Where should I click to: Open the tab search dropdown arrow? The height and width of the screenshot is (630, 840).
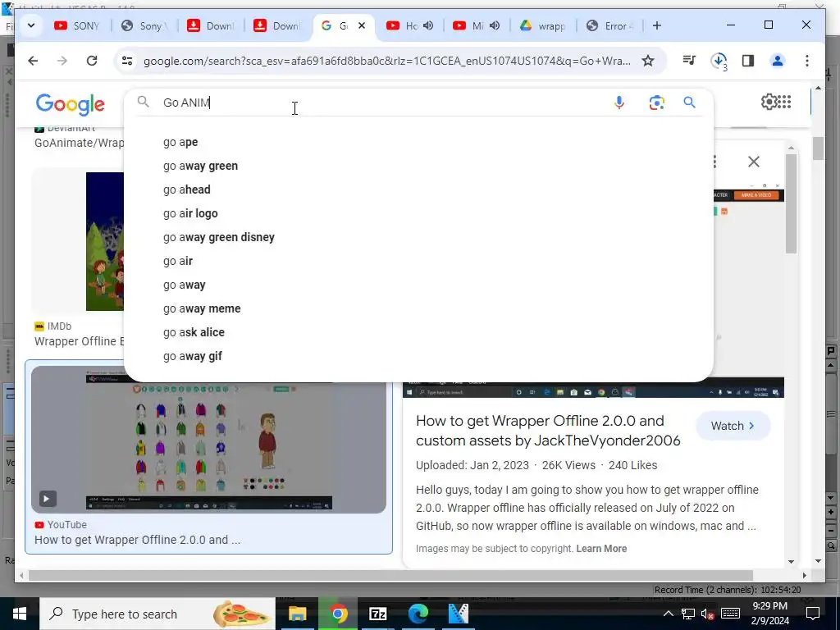tap(31, 25)
